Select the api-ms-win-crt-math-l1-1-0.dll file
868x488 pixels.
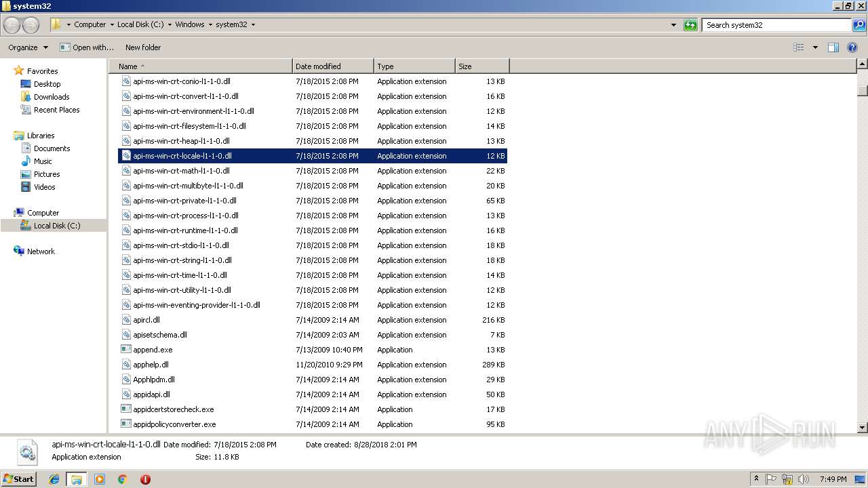tap(313, 171)
